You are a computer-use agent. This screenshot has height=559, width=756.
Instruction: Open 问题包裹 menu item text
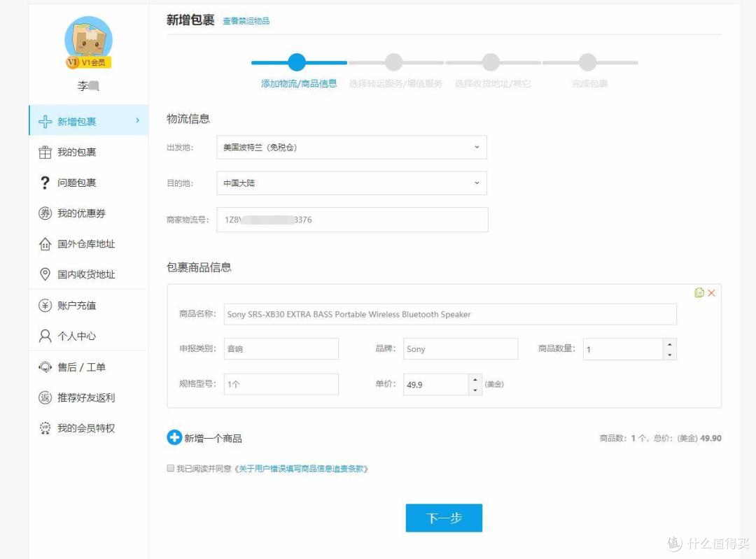click(x=77, y=183)
